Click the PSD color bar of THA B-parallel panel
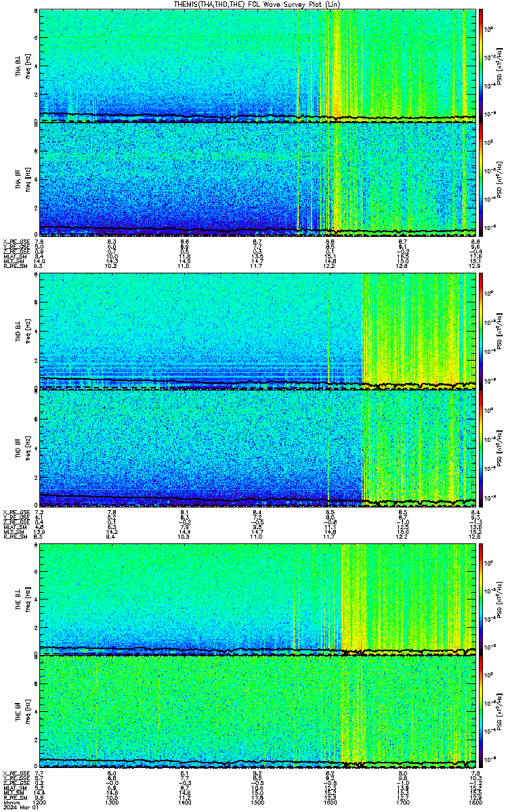This screenshot has height=812, width=508. click(481, 179)
